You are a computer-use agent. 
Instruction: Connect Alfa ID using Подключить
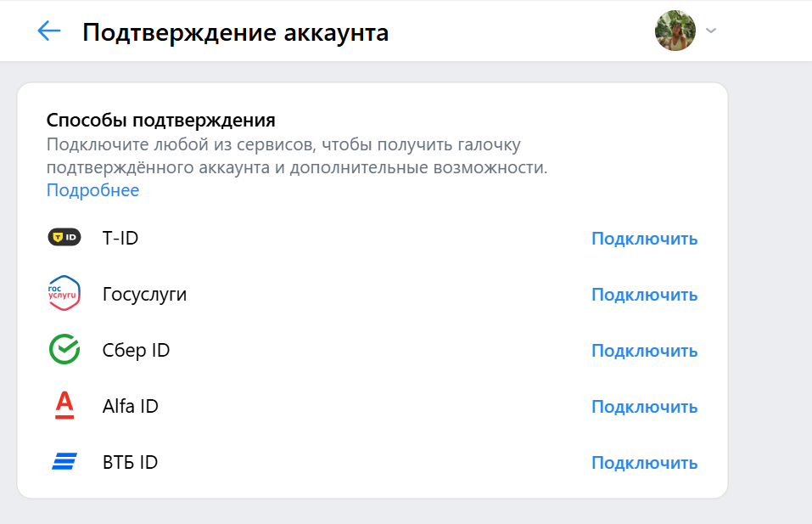click(644, 407)
